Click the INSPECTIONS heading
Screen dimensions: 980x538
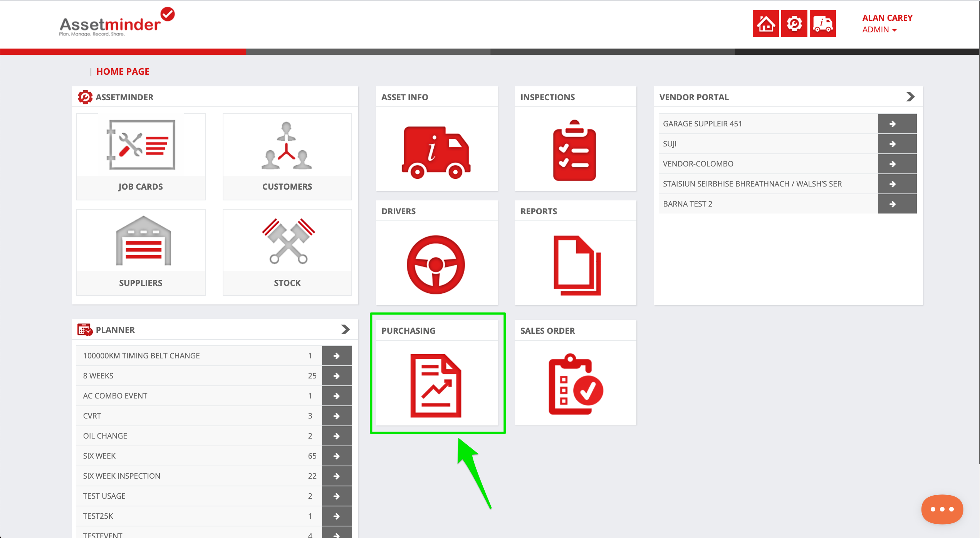tap(547, 97)
